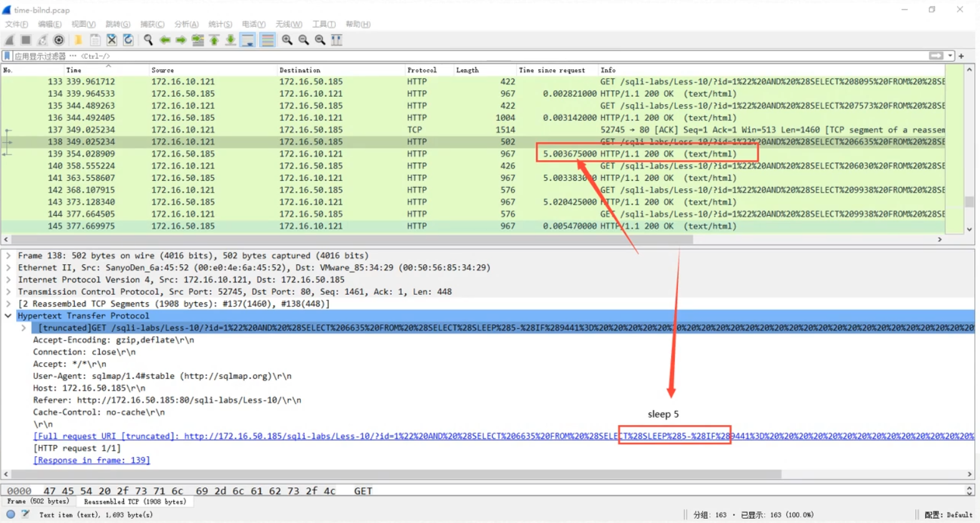Jump to last packet icon
This screenshot has height=523, width=980.
click(x=231, y=40)
